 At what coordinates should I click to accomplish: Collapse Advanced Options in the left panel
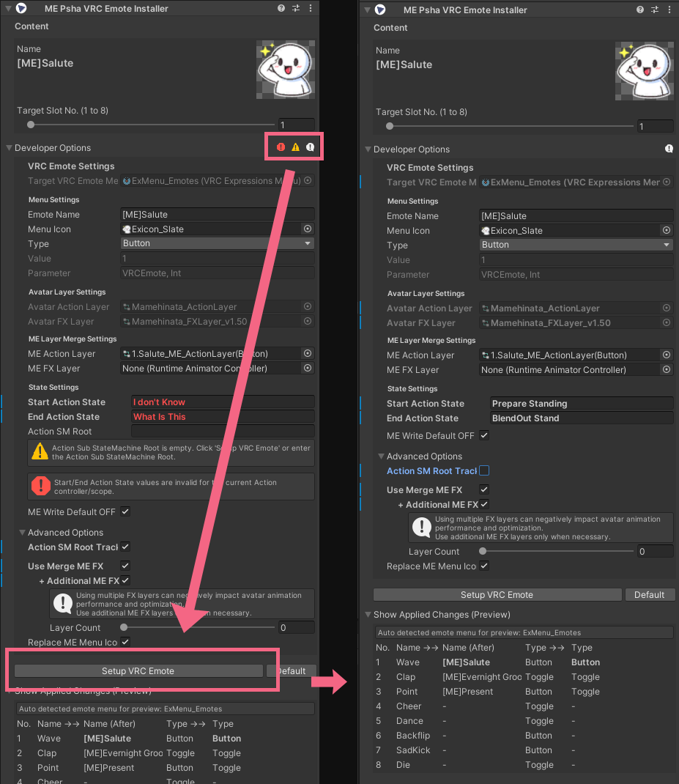point(21,533)
